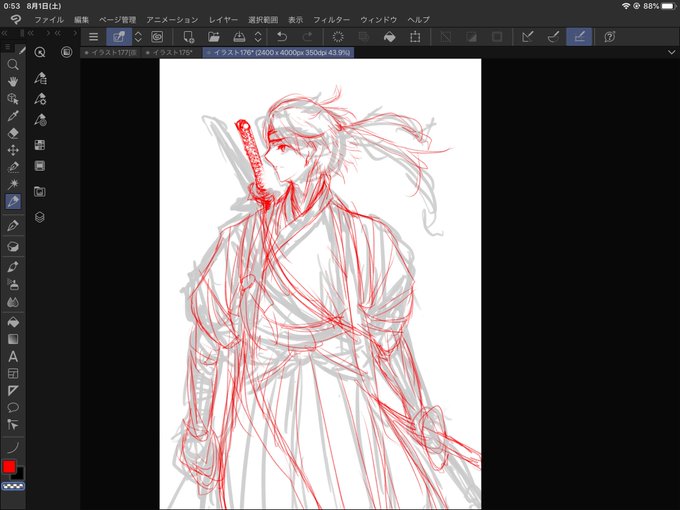680x510 pixels.
Task: Select the Zoom magnifier tool
Action: click(13, 65)
